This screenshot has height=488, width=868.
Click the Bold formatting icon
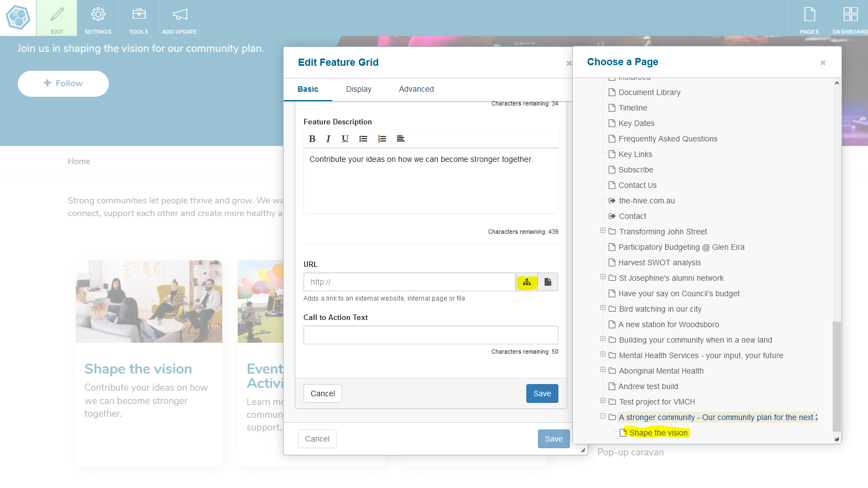coord(312,139)
